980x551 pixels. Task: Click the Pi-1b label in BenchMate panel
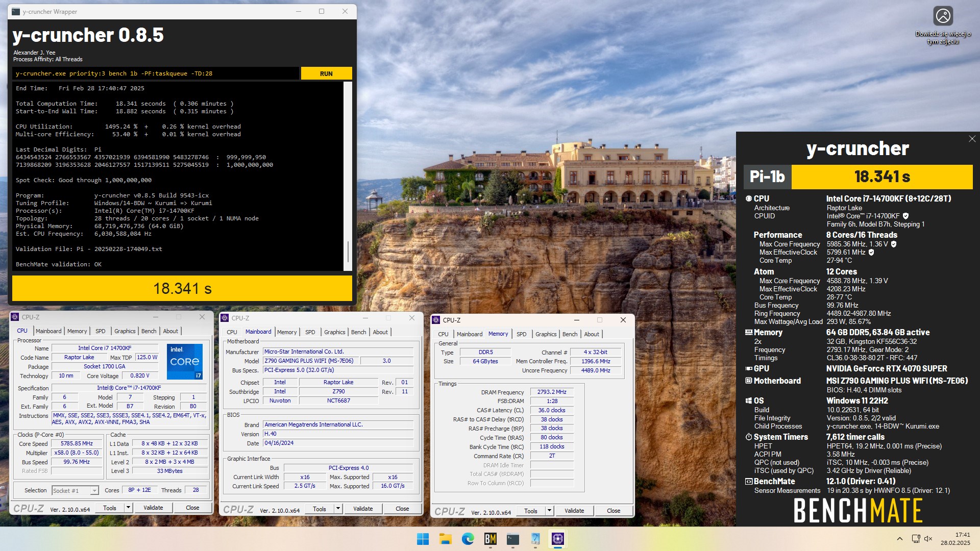767,177
